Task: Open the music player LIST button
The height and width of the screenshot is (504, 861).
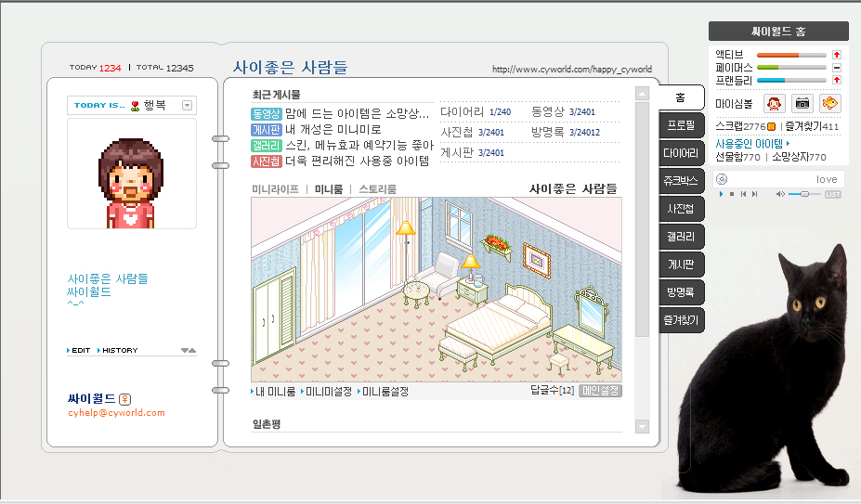Action: pyautogui.click(x=833, y=194)
